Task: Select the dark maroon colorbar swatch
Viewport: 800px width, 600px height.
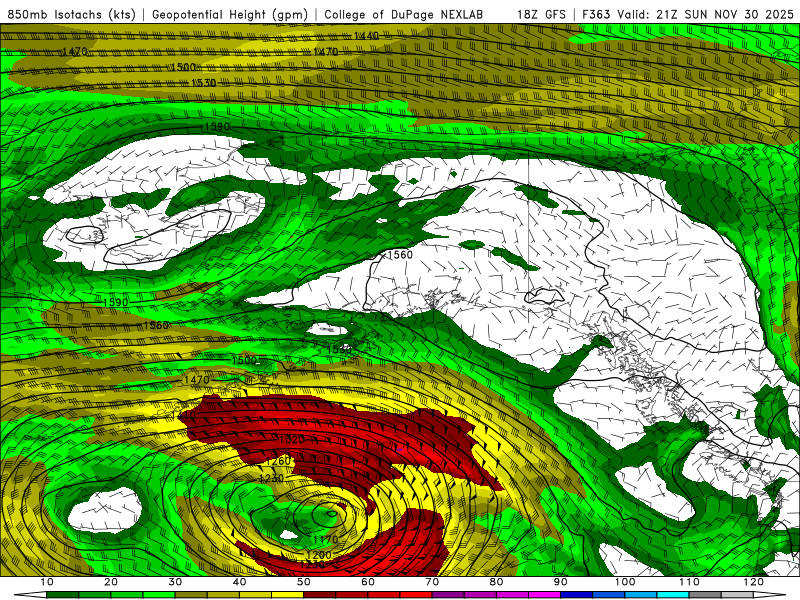Action: [x=319, y=595]
